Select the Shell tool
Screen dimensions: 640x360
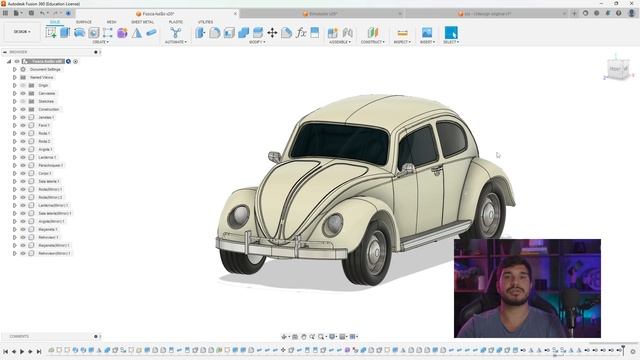tap(229, 33)
